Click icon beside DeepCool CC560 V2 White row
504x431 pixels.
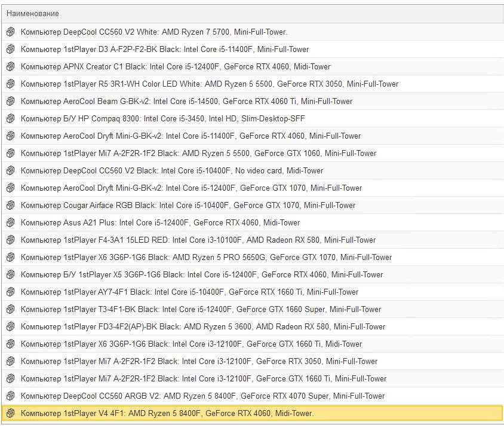[11, 32]
